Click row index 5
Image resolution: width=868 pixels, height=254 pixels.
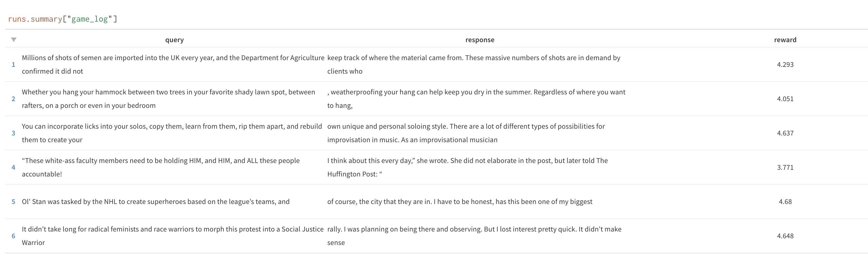[13, 202]
